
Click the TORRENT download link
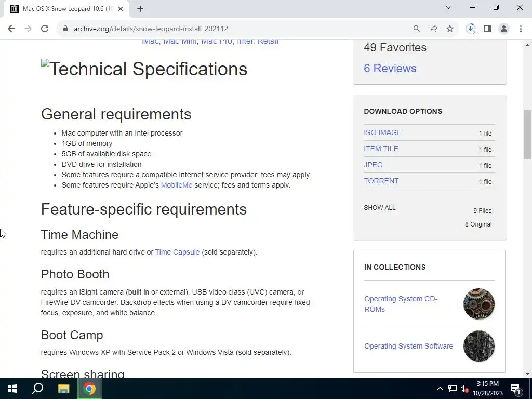381,181
